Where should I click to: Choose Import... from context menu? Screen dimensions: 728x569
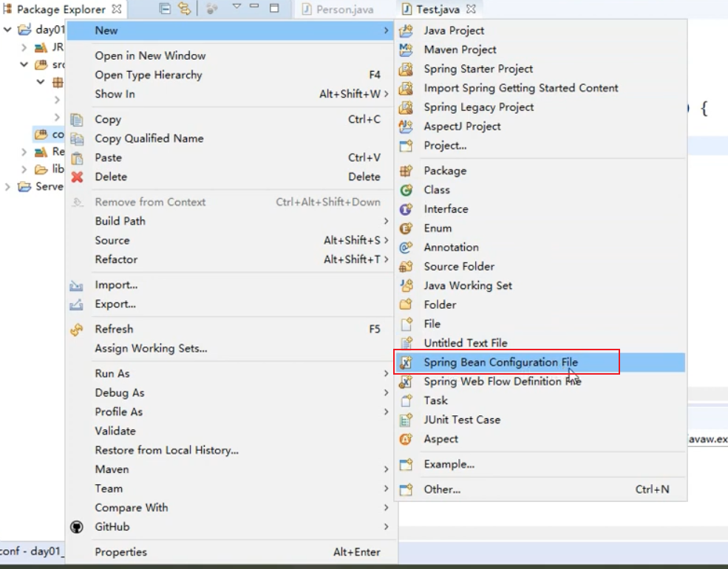(231, 285)
